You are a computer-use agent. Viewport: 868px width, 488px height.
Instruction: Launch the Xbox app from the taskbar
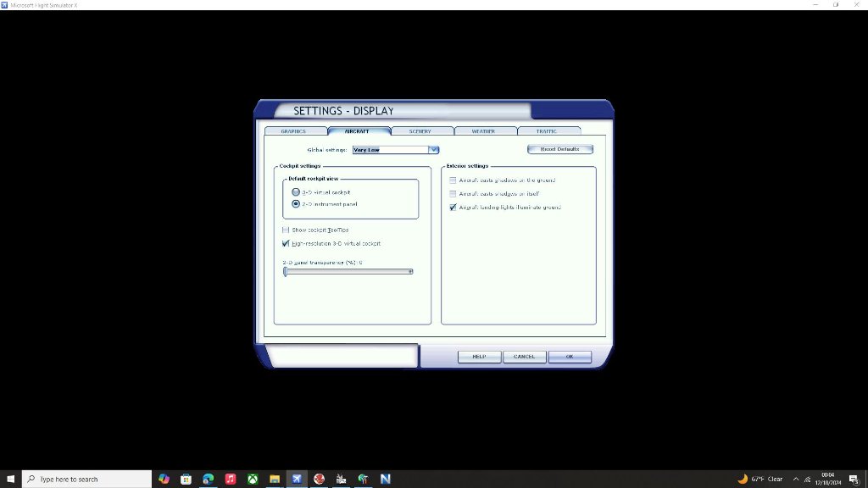pyautogui.click(x=253, y=479)
